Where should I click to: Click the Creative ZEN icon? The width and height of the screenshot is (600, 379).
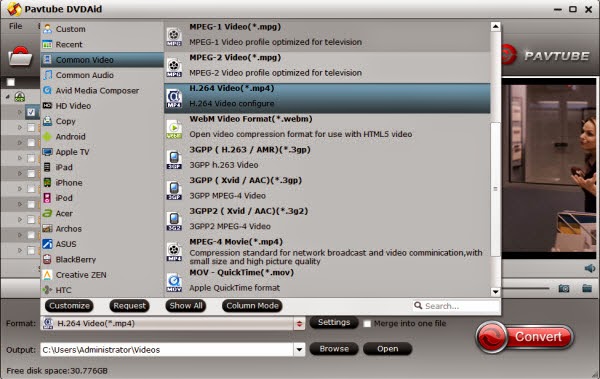(x=47, y=275)
